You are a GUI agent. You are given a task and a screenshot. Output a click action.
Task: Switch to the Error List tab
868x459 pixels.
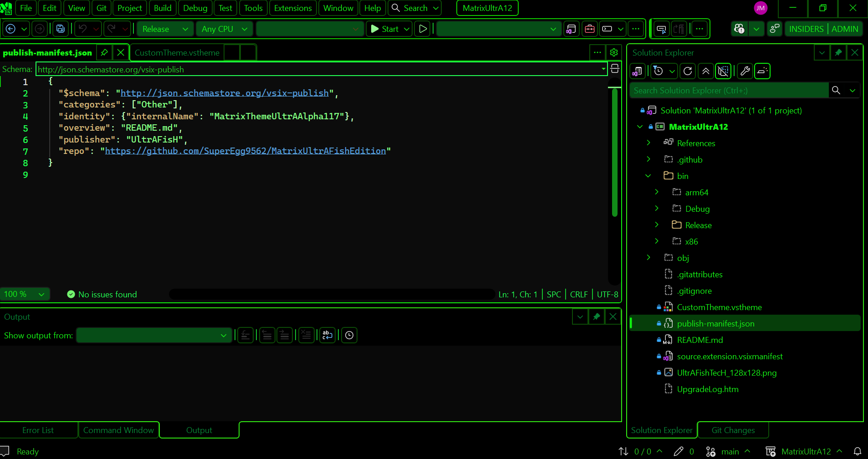click(38, 430)
